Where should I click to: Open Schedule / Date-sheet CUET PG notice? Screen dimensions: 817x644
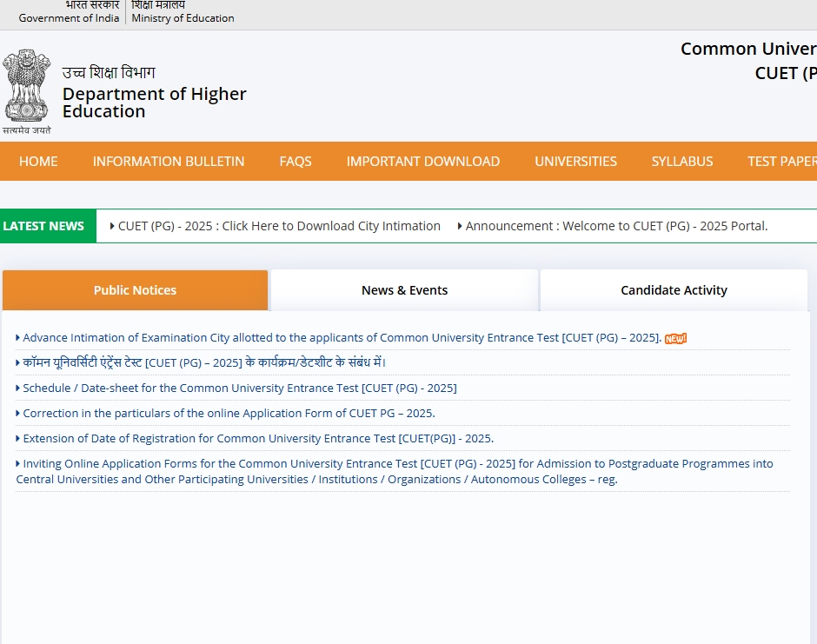(x=240, y=388)
